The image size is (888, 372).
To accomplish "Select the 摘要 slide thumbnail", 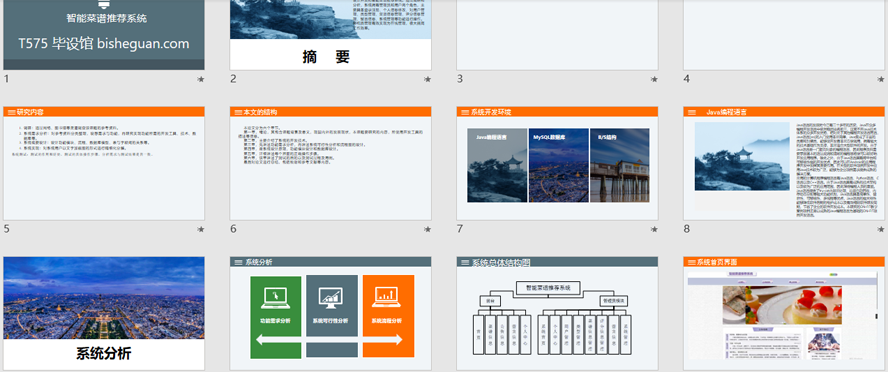I will pyautogui.click(x=331, y=35).
